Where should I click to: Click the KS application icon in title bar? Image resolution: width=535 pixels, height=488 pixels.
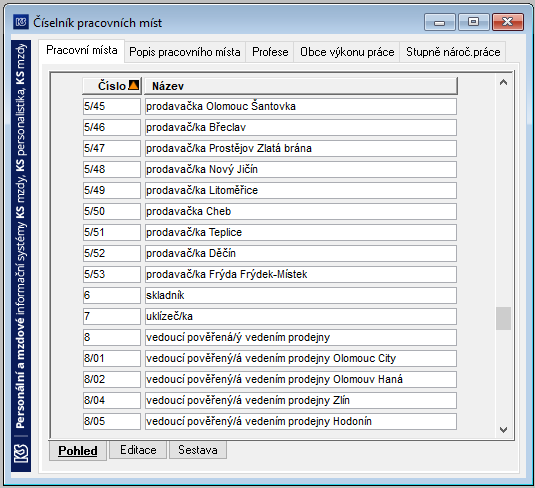(21, 23)
